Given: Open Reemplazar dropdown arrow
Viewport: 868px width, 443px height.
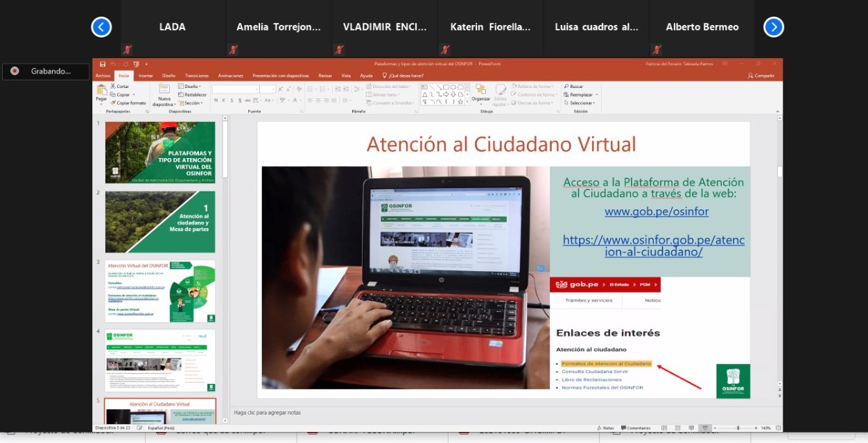Looking at the screenshot, I should coord(596,94).
